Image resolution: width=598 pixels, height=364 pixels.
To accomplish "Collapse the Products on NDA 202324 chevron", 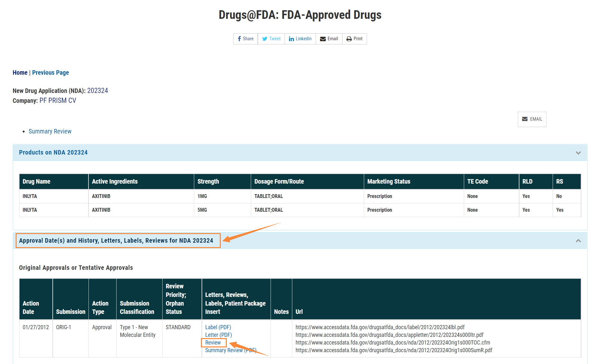I will pyautogui.click(x=578, y=153).
